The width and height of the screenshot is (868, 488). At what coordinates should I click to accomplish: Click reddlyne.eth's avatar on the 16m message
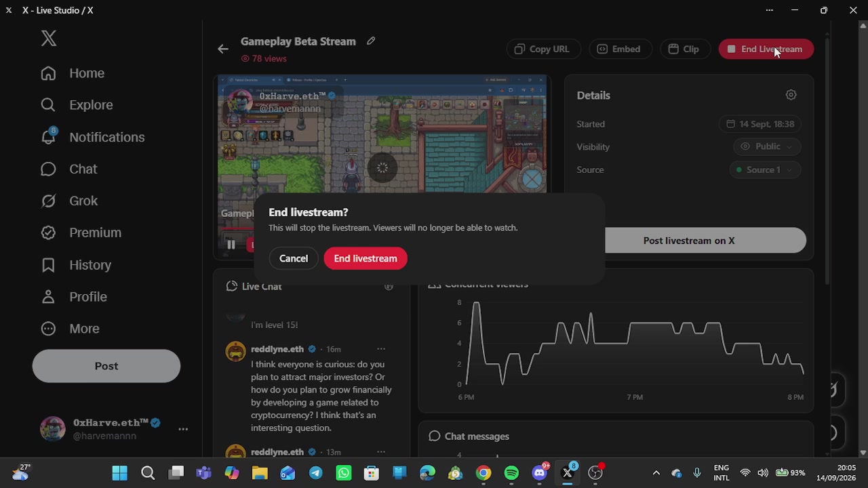[x=235, y=351]
